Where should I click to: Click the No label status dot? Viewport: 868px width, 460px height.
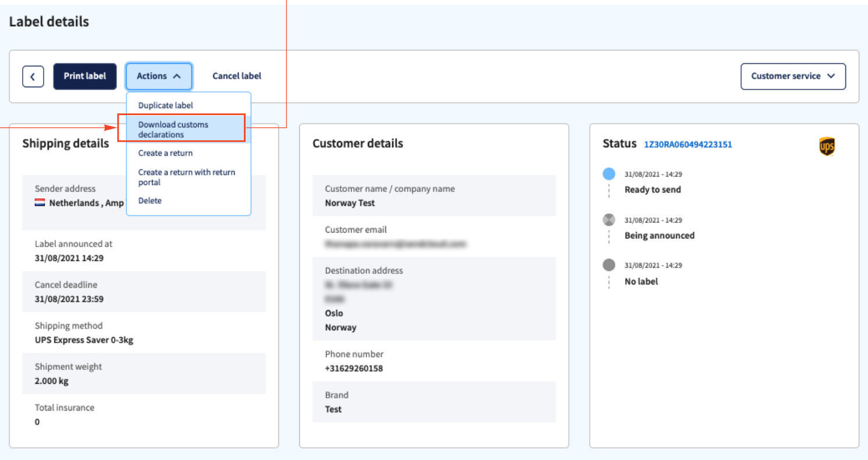pyautogui.click(x=609, y=265)
